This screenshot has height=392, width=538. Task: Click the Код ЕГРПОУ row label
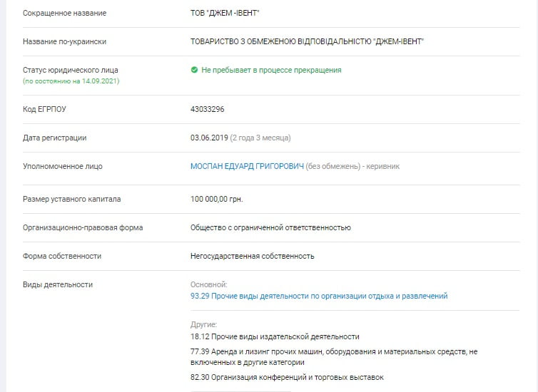[x=44, y=109]
